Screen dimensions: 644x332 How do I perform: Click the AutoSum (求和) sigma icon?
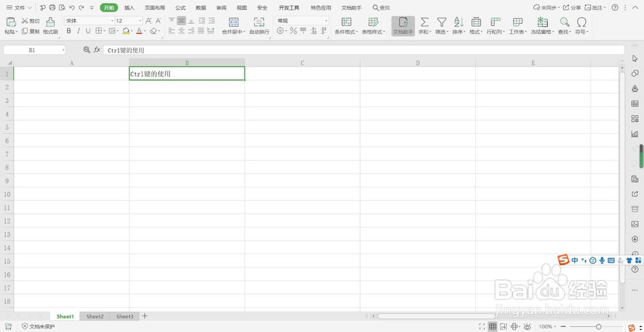[424, 22]
